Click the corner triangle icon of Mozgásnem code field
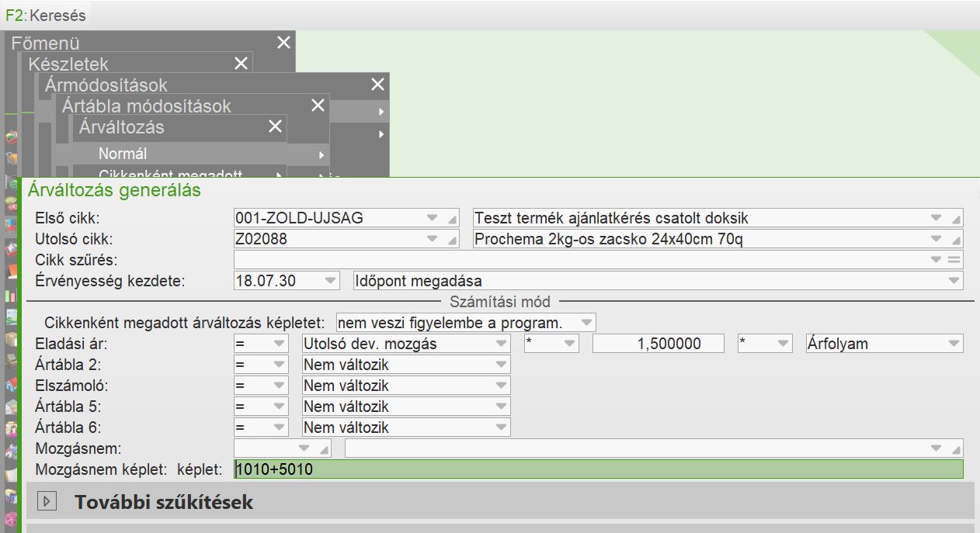Screen dimensions: 980x533 pyautogui.click(x=324, y=451)
